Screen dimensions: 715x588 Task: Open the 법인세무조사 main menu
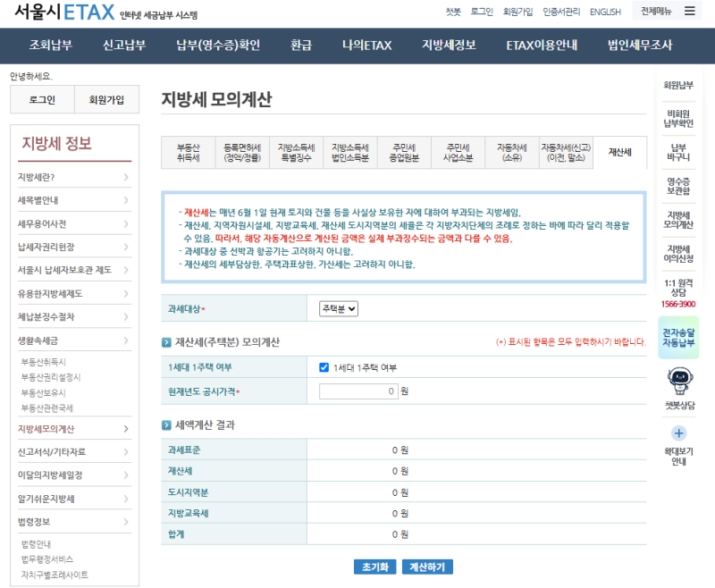[x=640, y=45]
